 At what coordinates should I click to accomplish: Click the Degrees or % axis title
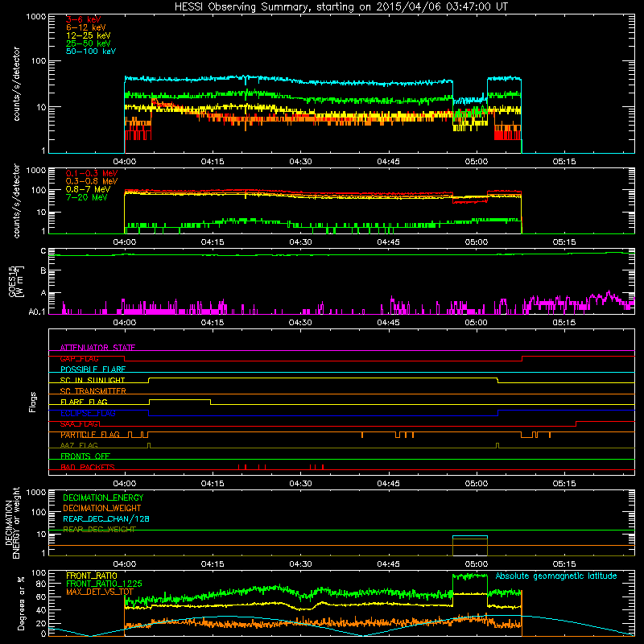tap(21, 603)
